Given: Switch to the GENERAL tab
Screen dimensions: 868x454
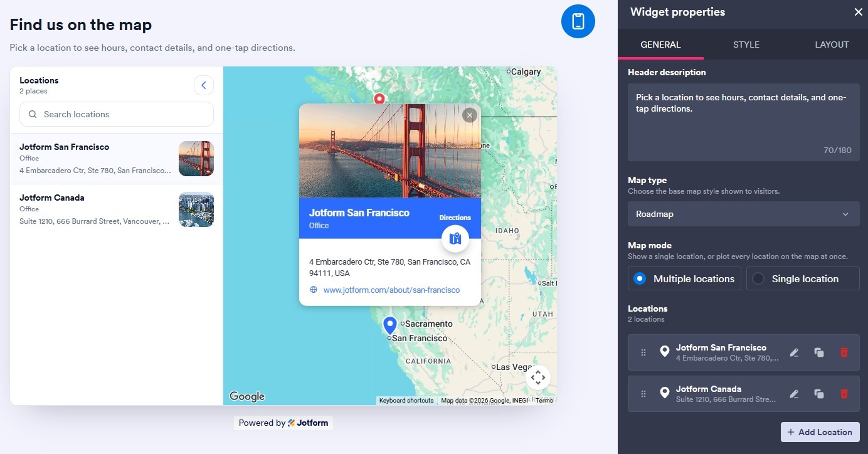Looking at the screenshot, I should (660, 45).
